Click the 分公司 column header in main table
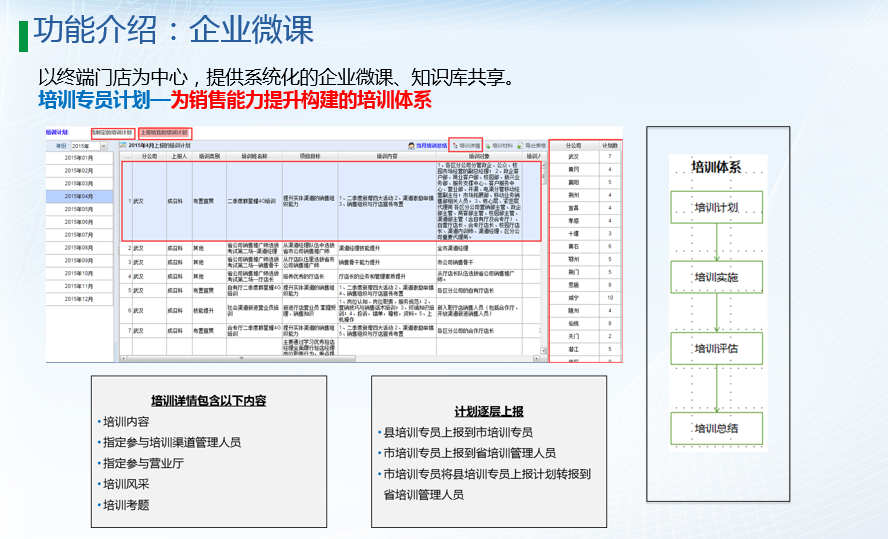888x539 pixels. pos(150,156)
